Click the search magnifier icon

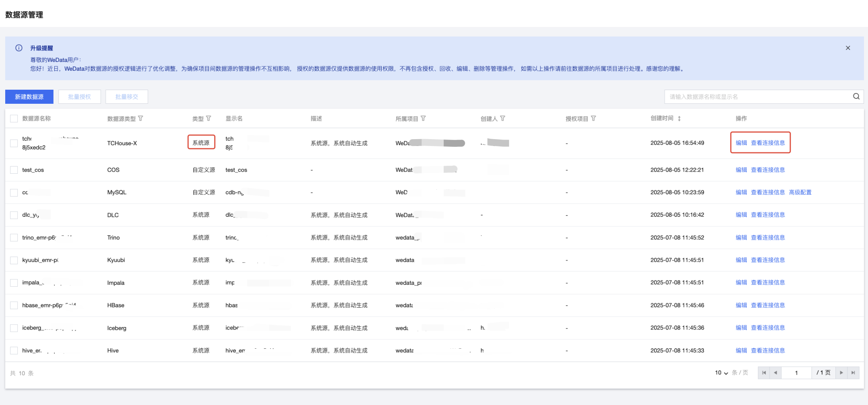pos(856,97)
